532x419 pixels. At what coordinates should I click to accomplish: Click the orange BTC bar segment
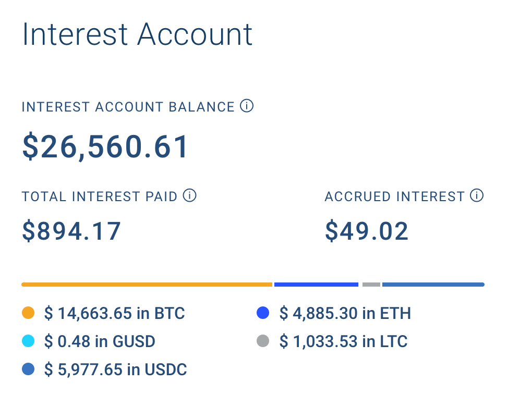click(x=147, y=285)
